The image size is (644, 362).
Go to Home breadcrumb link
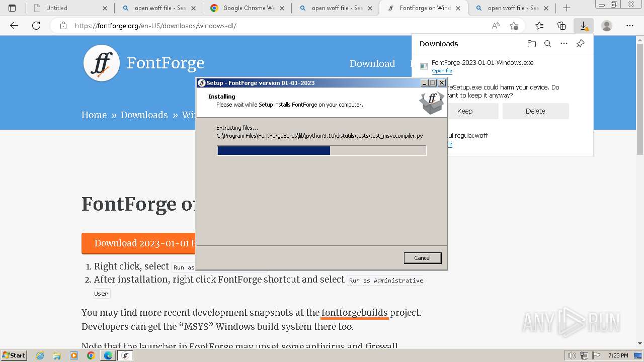pos(94,115)
